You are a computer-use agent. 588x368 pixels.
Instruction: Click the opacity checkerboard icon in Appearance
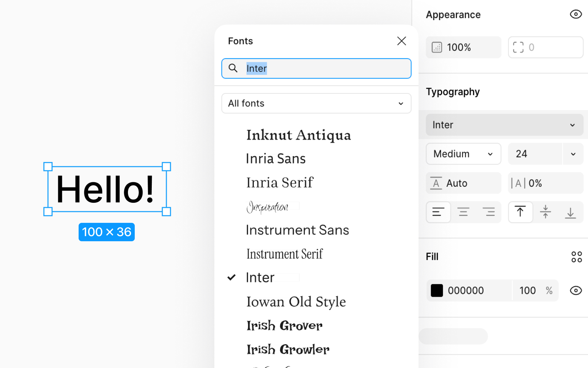(437, 47)
